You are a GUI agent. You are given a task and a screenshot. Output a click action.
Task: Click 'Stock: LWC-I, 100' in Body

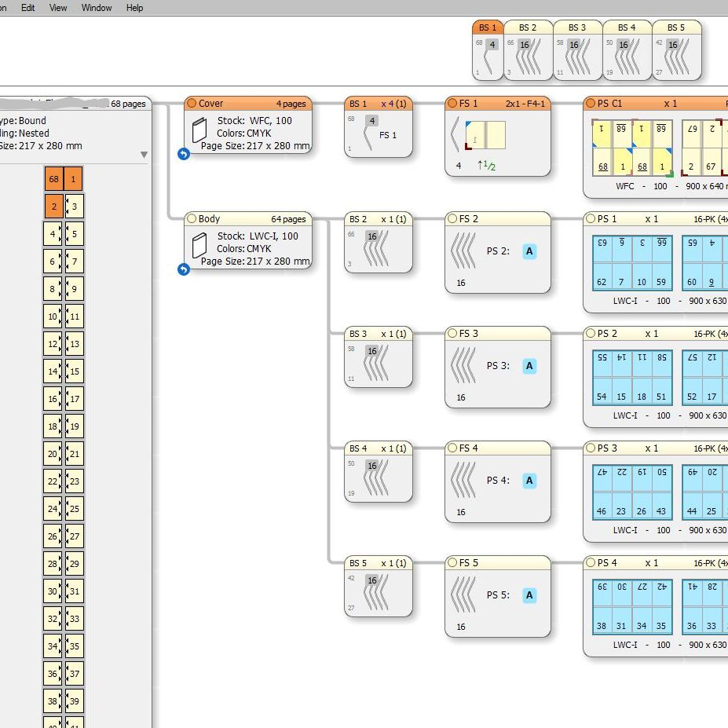point(258,236)
